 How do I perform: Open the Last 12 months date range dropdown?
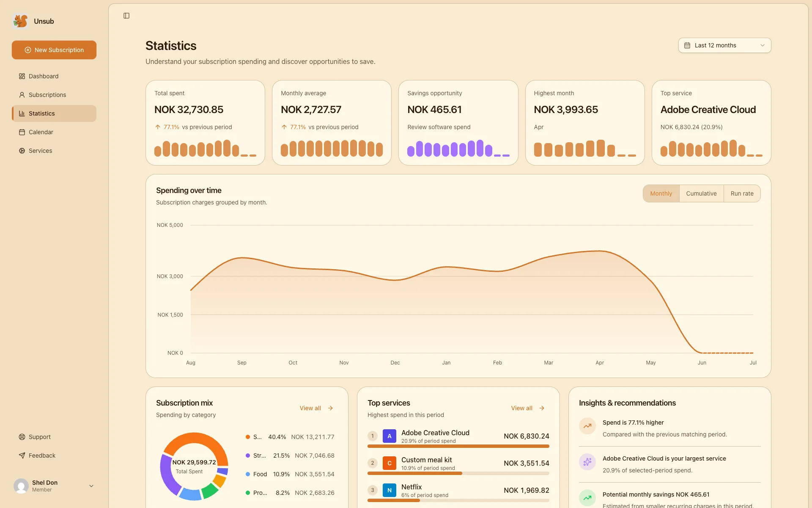click(724, 45)
